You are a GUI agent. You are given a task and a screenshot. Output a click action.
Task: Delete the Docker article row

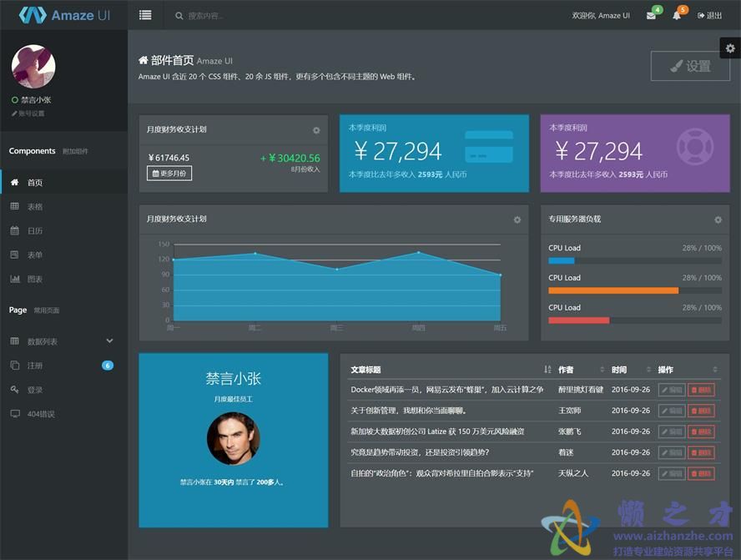click(x=701, y=390)
